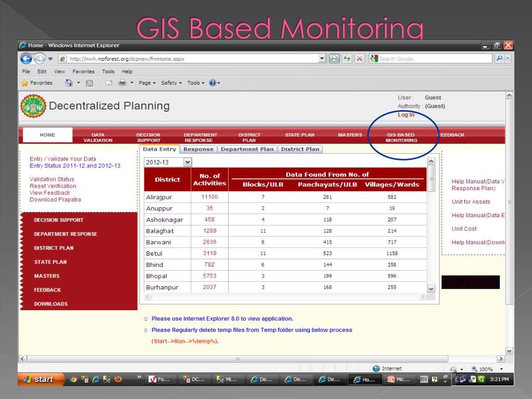Open the STATE PLAN navigation tab
Viewport: 532px width, 399px height.
click(x=300, y=135)
